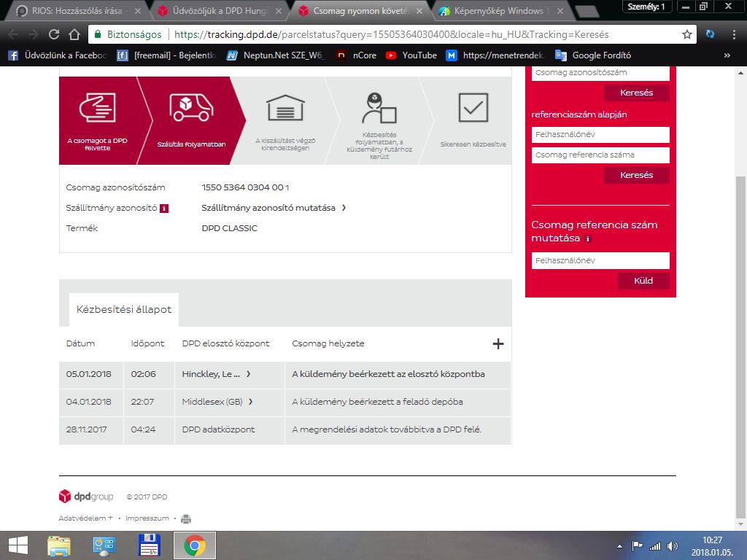Viewport: 747px width, 560px height.
Task: Select the Kézbesítési állapot tab
Action: [x=124, y=309]
